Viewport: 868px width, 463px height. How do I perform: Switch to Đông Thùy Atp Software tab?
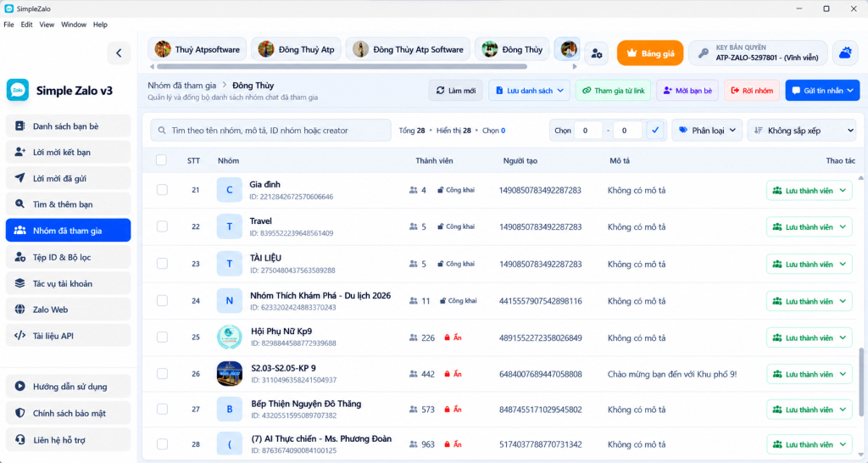(x=408, y=49)
